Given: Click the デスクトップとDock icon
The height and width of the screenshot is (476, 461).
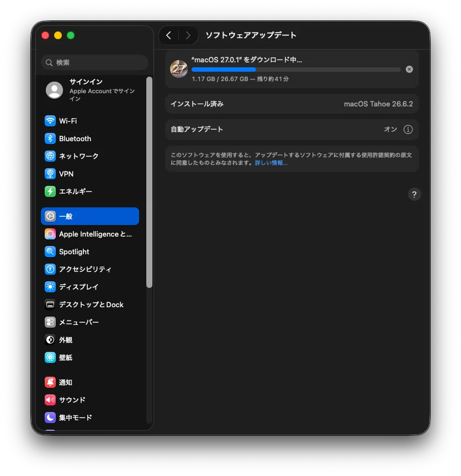Looking at the screenshot, I should tap(50, 304).
